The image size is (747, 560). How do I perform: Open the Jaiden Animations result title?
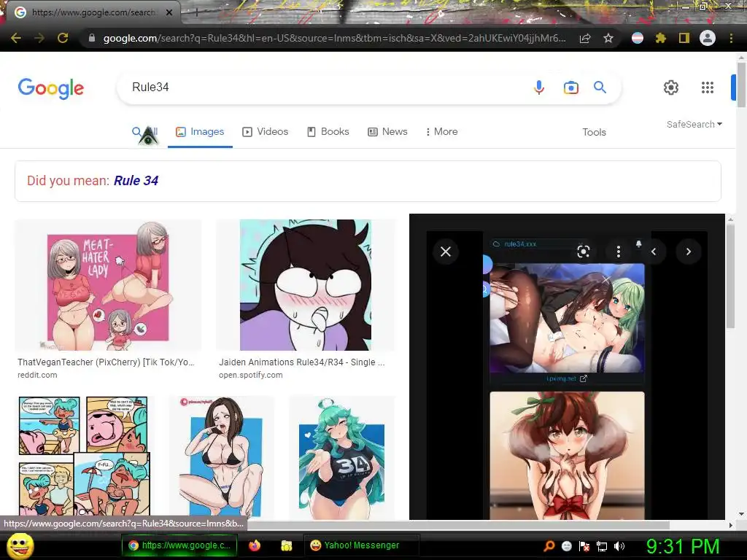click(301, 362)
